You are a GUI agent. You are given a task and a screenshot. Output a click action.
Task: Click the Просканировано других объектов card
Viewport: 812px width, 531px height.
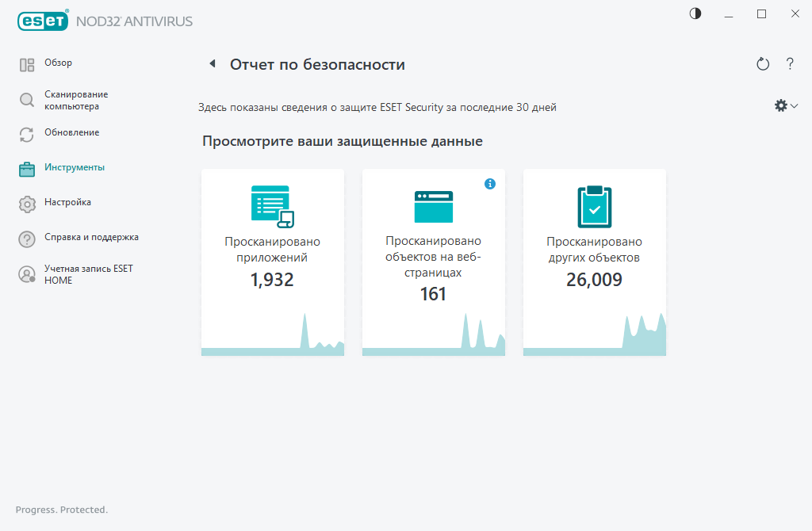[x=594, y=262]
